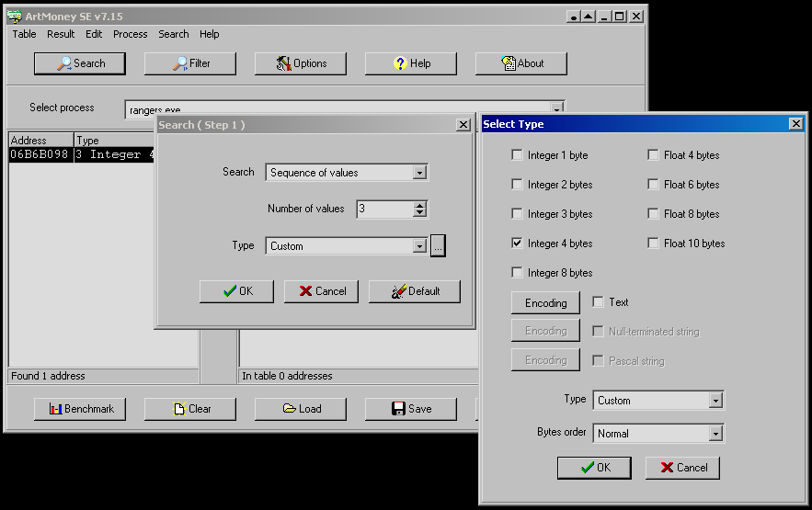Image resolution: width=812 pixels, height=510 pixels.
Task: Enable the Integer 1 byte checkbox
Action: (517, 154)
